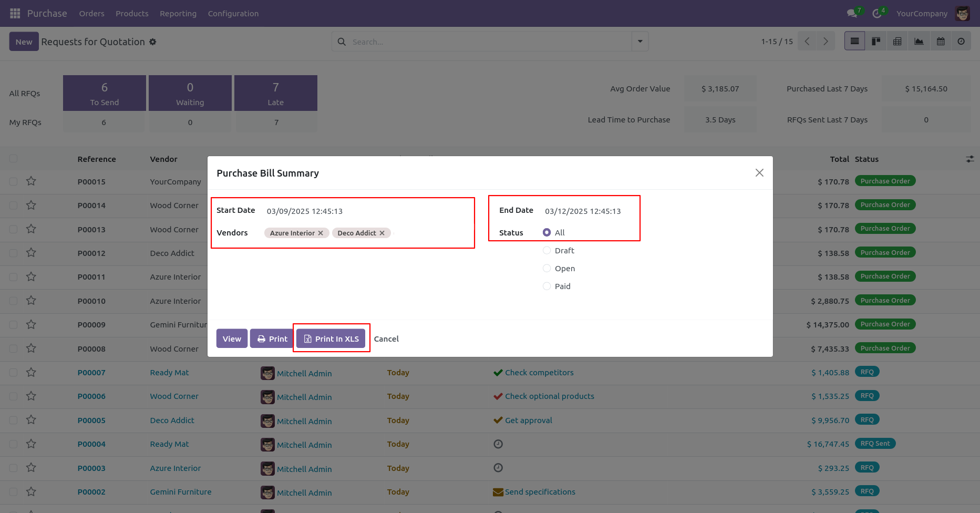
Task: Open the apps grid menu icon
Action: [x=15, y=13]
